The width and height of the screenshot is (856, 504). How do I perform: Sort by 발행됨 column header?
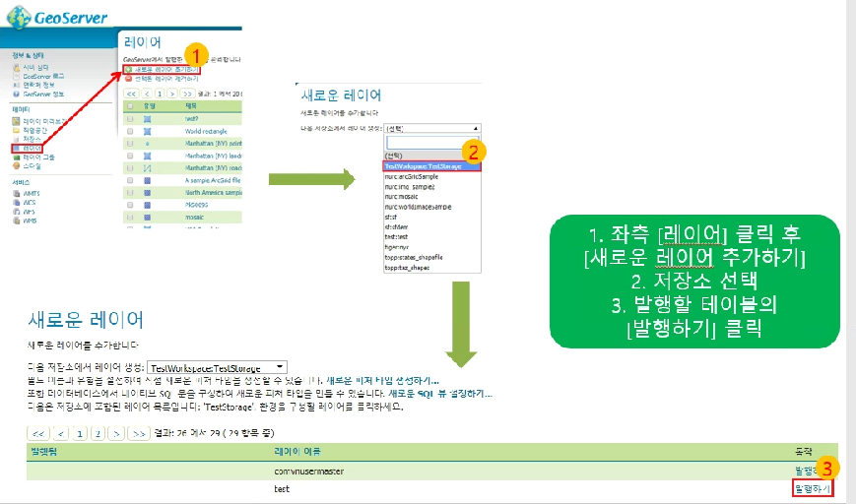coord(43,452)
